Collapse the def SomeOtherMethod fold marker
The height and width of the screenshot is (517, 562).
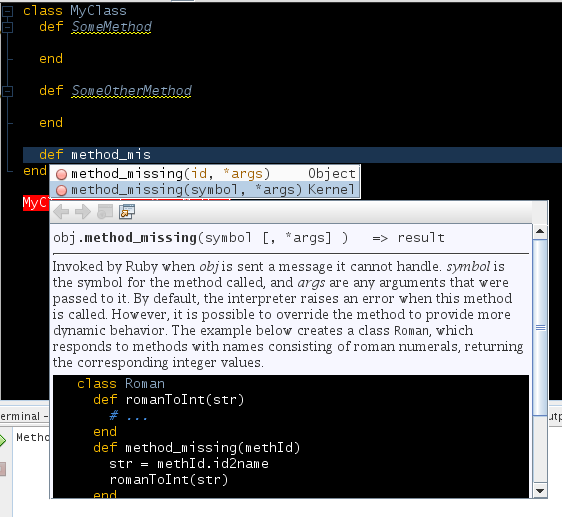click(8, 91)
